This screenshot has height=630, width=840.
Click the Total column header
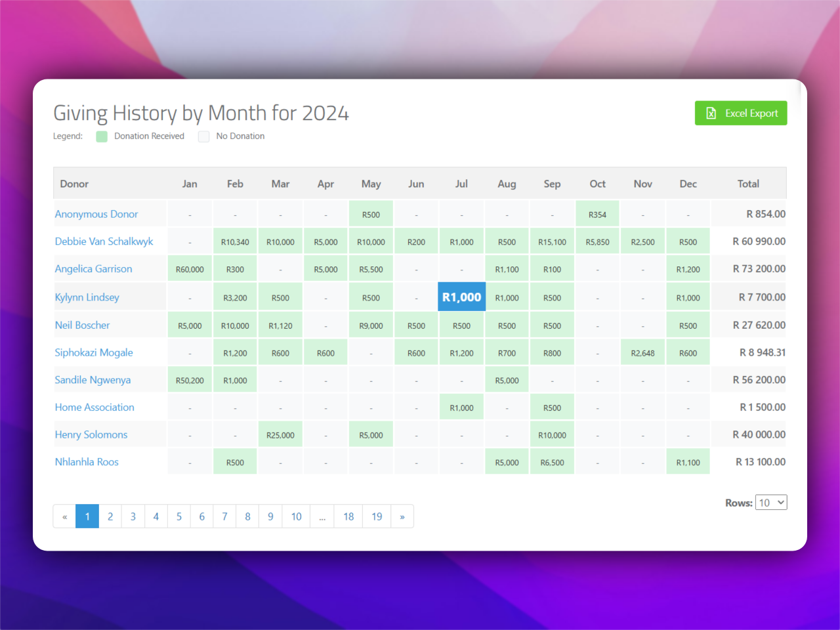point(748,184)
